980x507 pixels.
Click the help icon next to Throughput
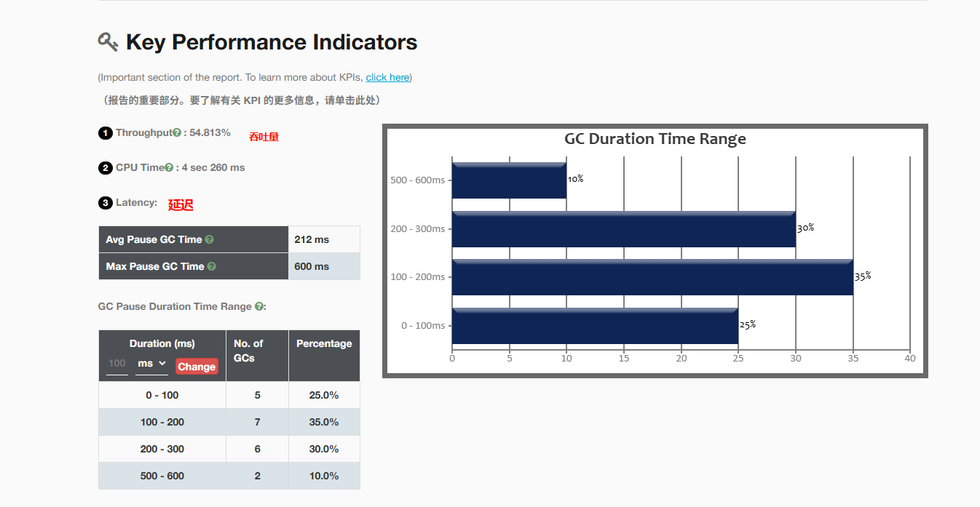click(177, 133)
